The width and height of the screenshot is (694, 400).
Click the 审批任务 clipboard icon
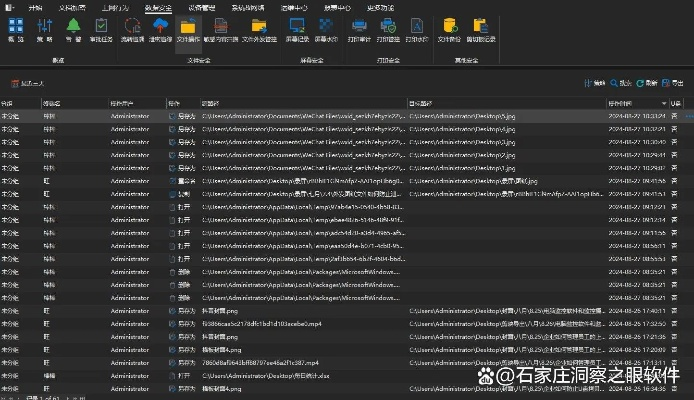coord(101,31)
